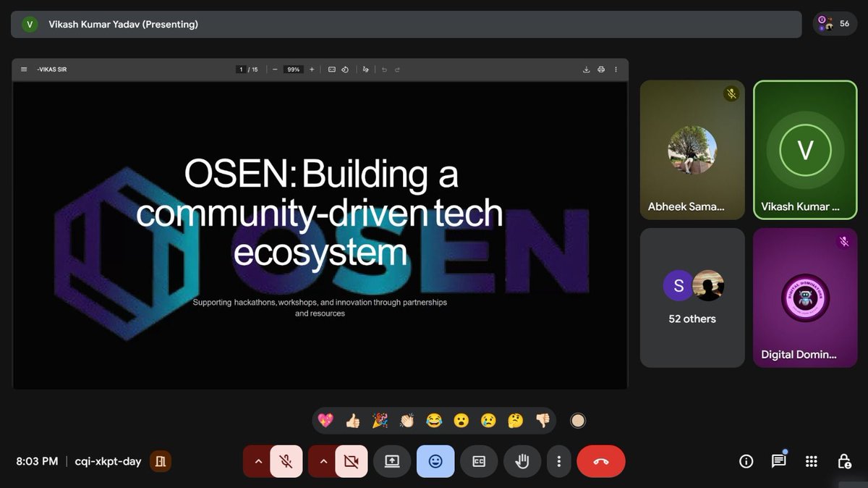Click the presented OSEN slide
This screenshot has height=488, width=868.
pyautogui.click(x=320, y=235)
